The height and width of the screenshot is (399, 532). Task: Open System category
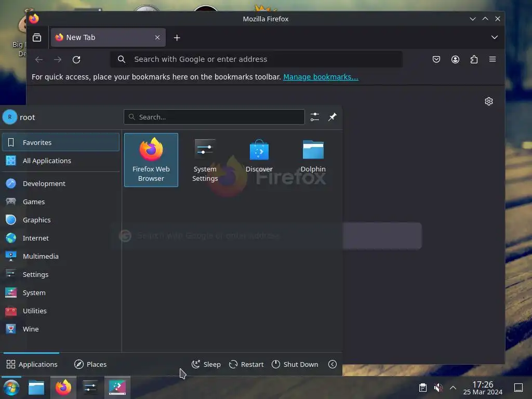pyautogui.click(x=61, y=293)
